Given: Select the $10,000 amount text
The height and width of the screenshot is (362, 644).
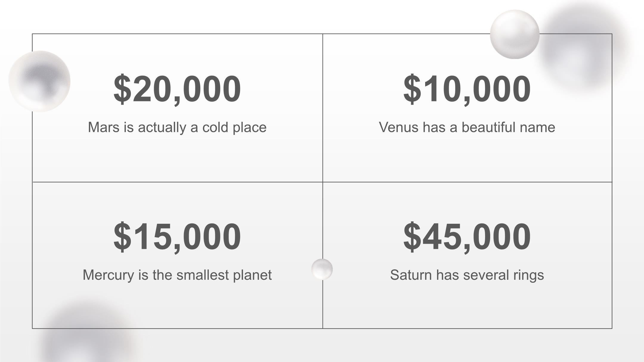Looking at the screenshot, I should pyautogui.click(x=467, y=89).
